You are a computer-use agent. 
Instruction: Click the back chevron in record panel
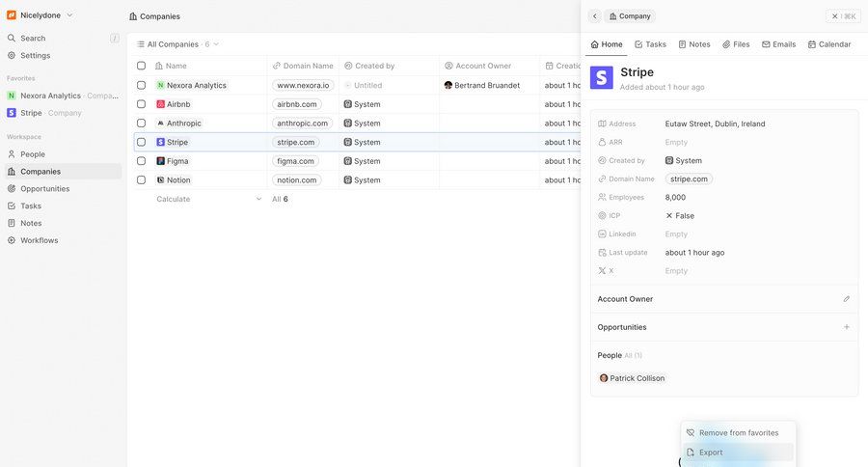tap(594, 16)
